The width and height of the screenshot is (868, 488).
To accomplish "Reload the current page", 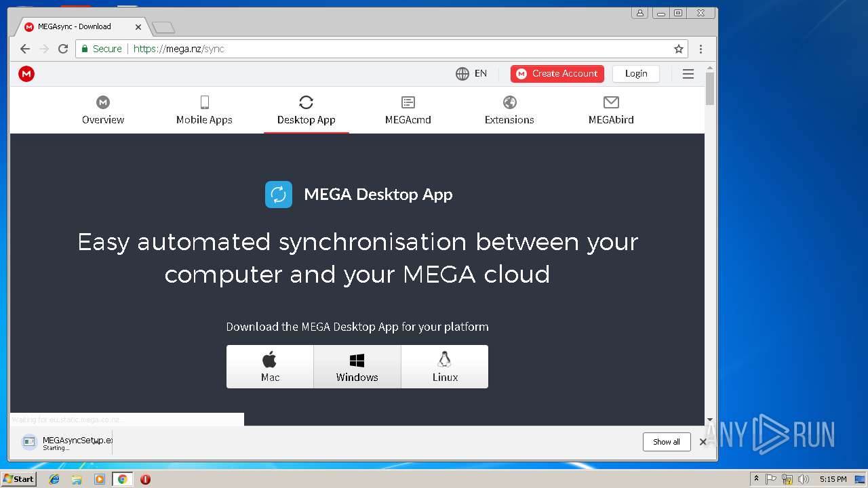I will [63, 49].
